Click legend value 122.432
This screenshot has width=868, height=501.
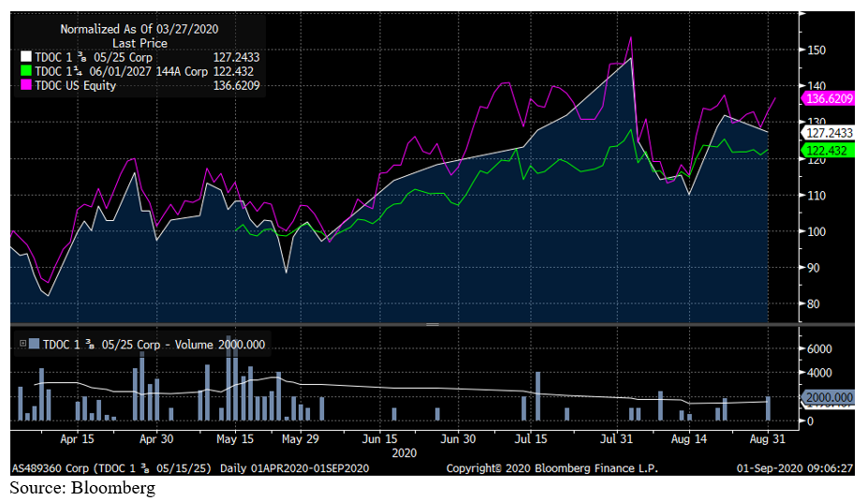[233, 71]
